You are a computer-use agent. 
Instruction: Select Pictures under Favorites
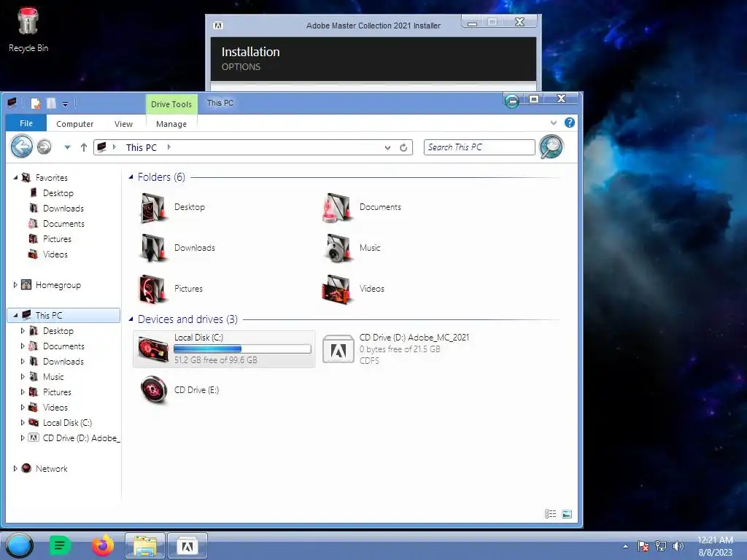pos(57,238)
